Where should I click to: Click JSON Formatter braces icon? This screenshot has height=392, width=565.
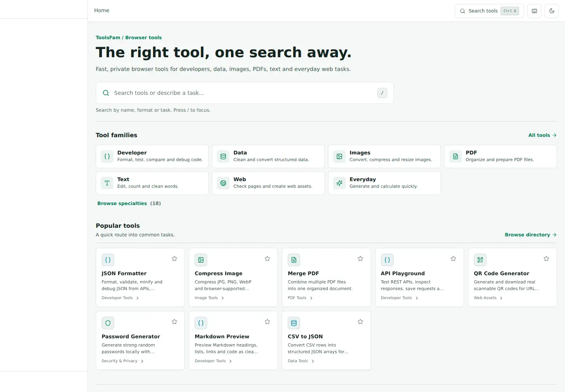(x=108, y=260)
